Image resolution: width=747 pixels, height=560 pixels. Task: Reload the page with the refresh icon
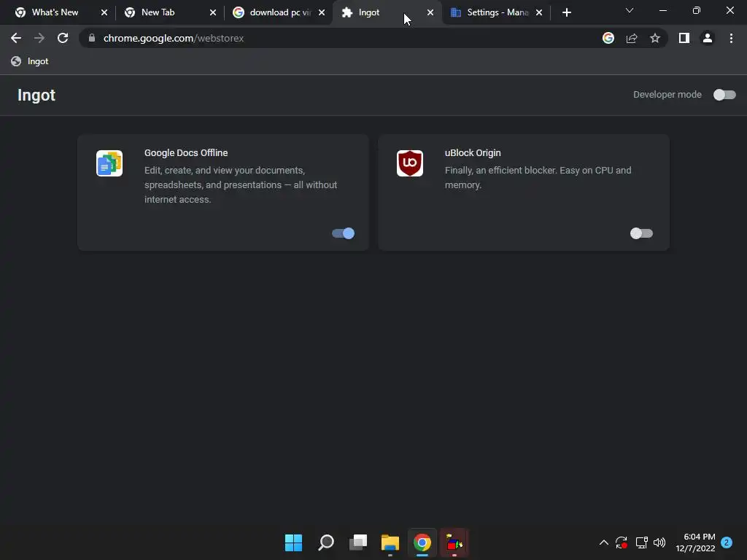pyautogui.click(x=63, y=38)
